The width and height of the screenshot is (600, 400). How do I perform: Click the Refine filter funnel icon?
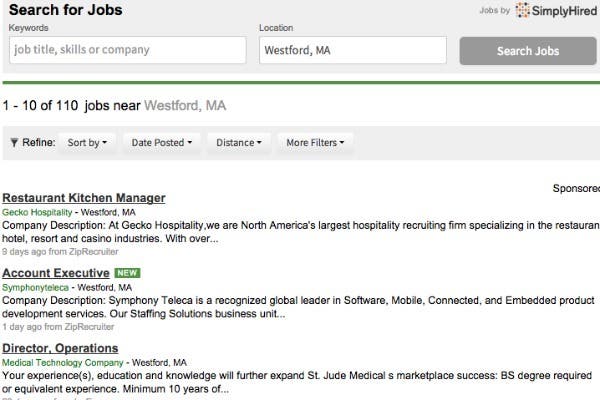[14, 143]
